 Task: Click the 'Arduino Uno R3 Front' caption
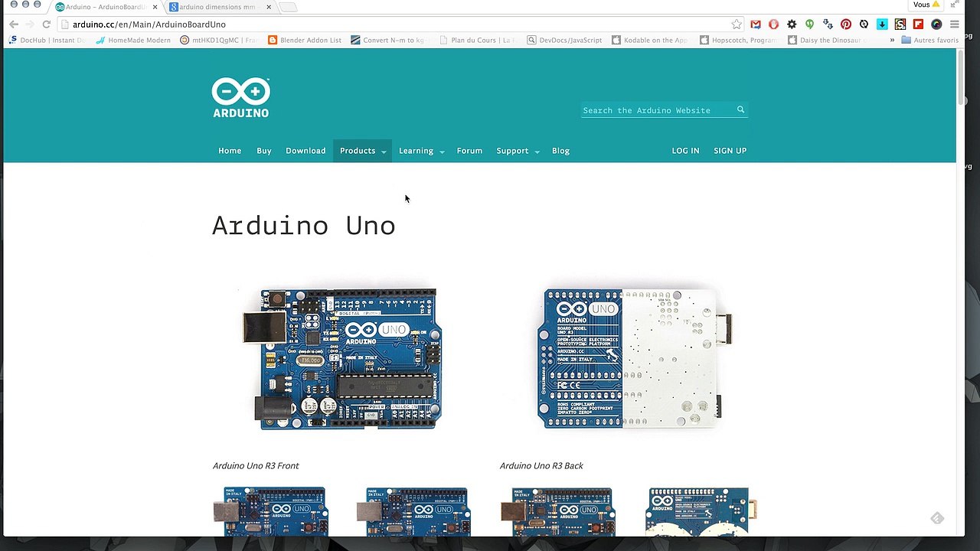click(256, 465)
